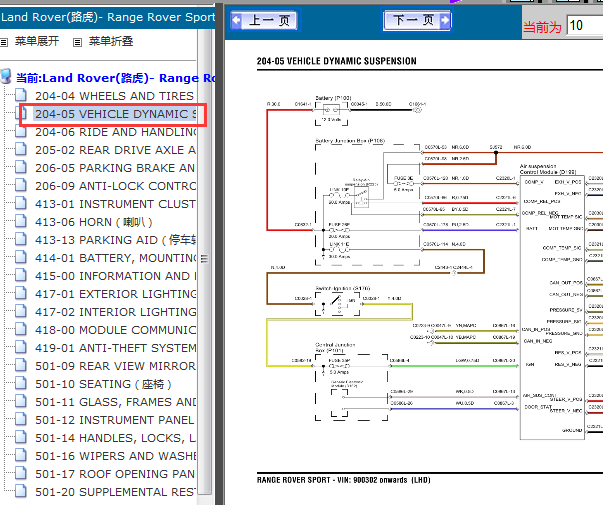The width and height of the screenshot is (603, 505).
Task: Click the Air Suspension Control Module block in diagram
Action: [x=552, y=307]
